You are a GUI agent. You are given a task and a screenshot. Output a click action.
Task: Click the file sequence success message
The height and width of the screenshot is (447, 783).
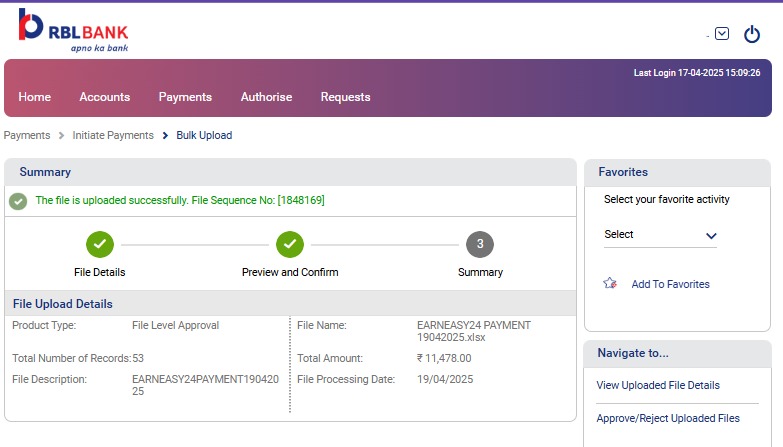tap(180, 200)
